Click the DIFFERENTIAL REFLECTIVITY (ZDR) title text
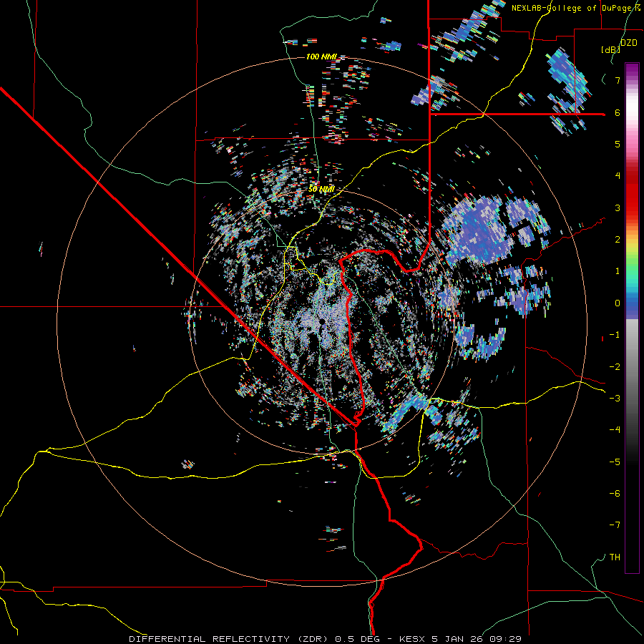 click(229, 639)
